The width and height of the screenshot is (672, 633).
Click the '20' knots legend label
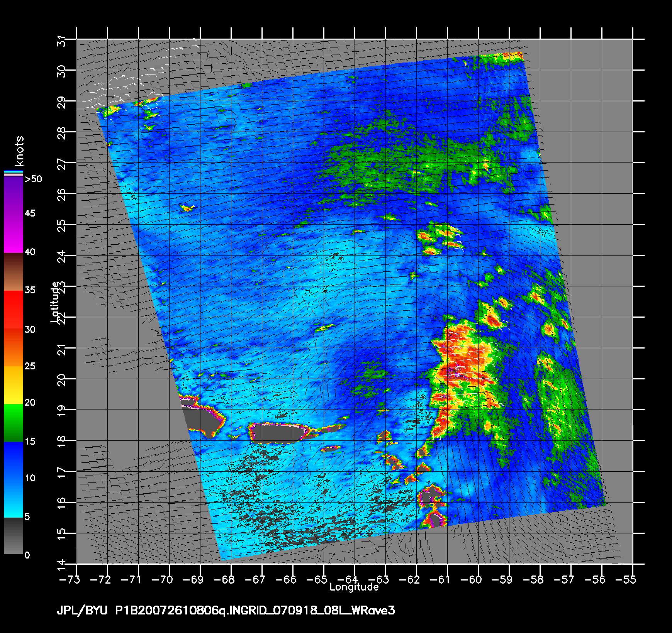click(x=30, y=403)
